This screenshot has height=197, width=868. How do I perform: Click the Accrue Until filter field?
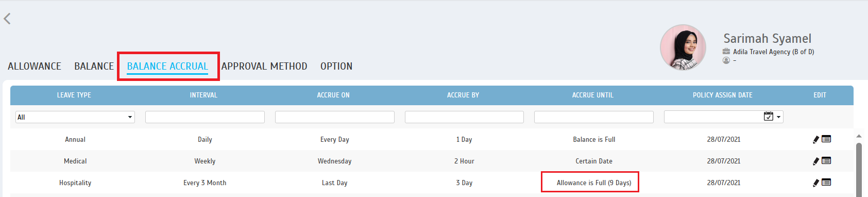tap(594, 117)
